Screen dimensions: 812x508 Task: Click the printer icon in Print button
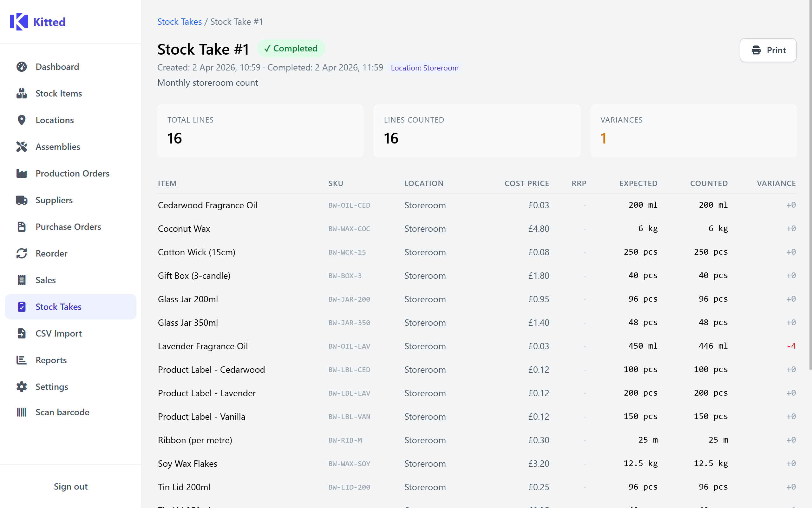tap(756, 50)
